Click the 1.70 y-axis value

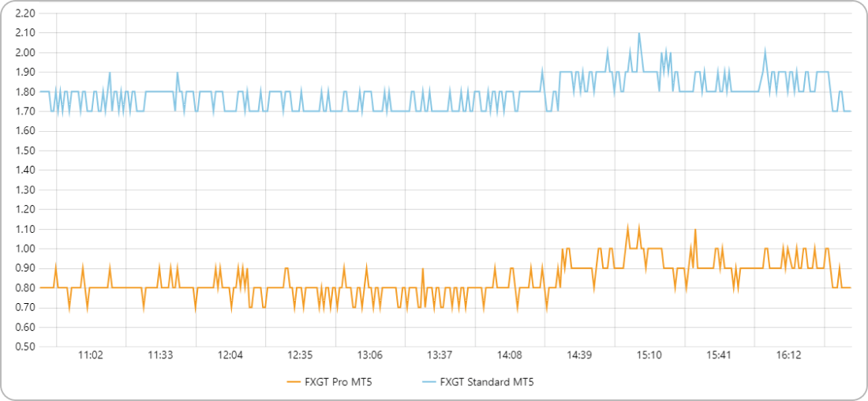click(26, 111)
